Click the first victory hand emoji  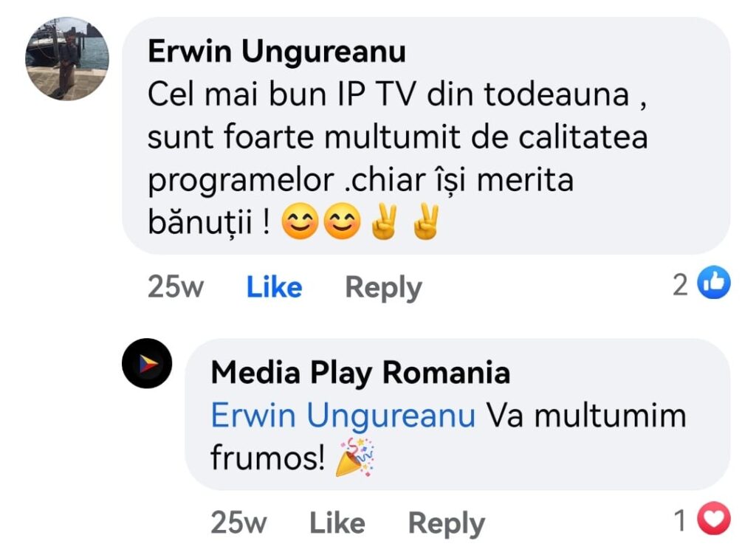pos(384,221)
